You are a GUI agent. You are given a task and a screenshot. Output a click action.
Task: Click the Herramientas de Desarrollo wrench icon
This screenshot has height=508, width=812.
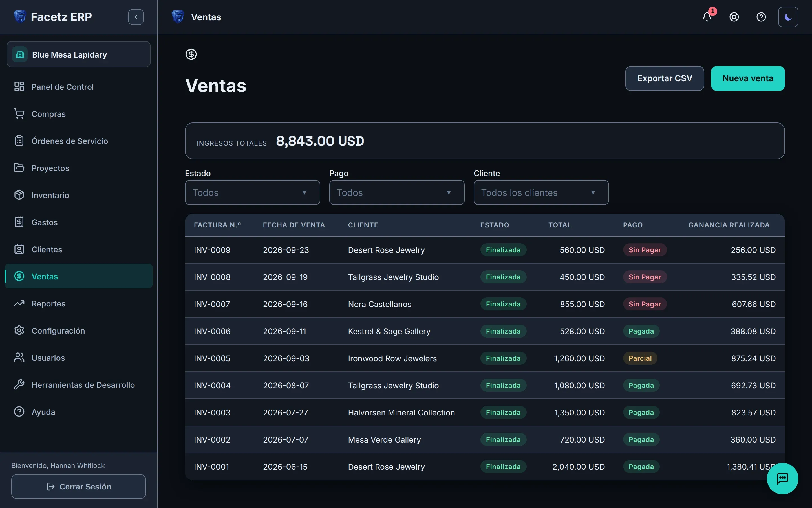pyautogui.click(x=19, y=385)
